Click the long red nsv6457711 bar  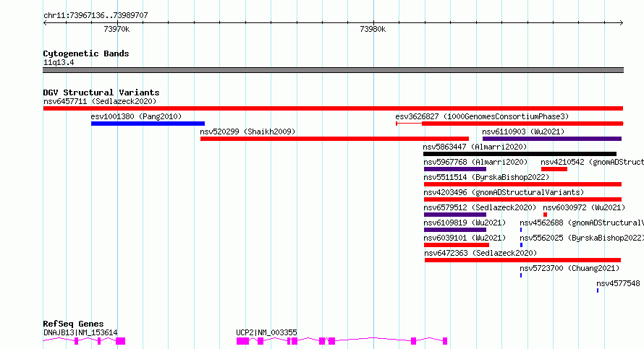333,108
